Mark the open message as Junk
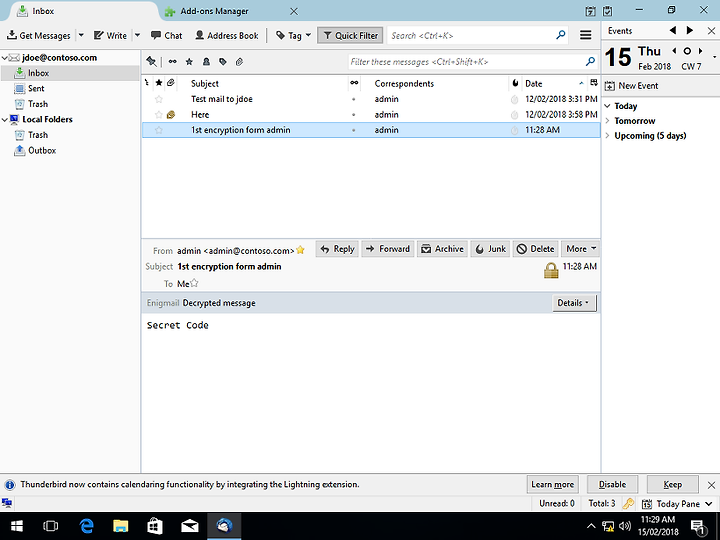720x540 pixels. [490, 249]
